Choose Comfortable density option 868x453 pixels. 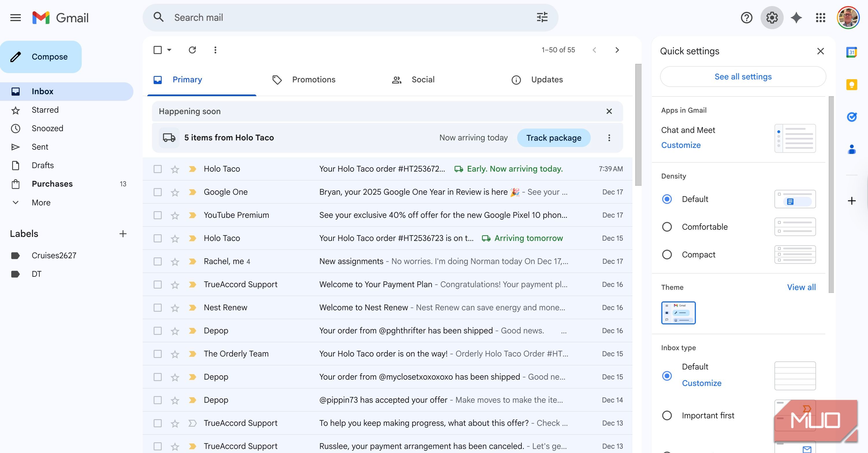667,227
